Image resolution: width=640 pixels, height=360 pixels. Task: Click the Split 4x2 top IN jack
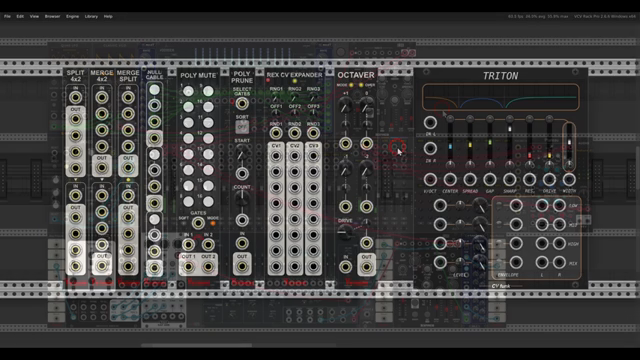[x=76, y=98]
